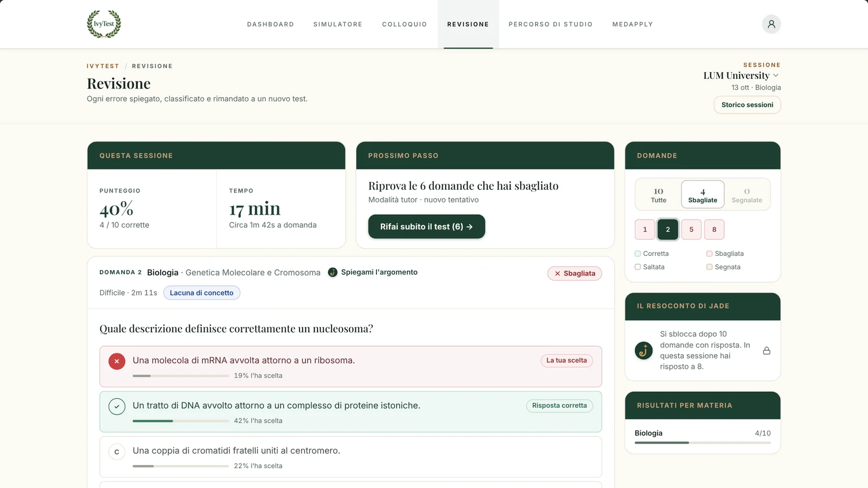Click the Sbagliata legend box

(x=709, y=253)
